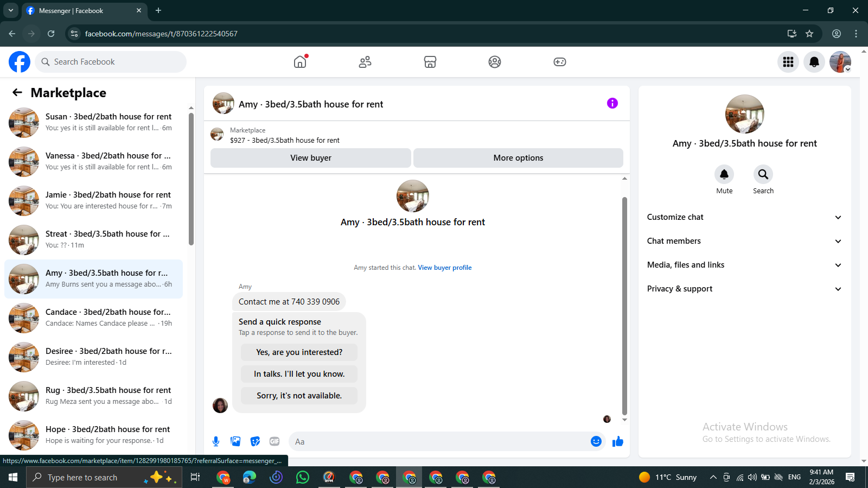Open Chrome tab search dropdown
Screen dimensions: 868x488
[x=10, y=10]
